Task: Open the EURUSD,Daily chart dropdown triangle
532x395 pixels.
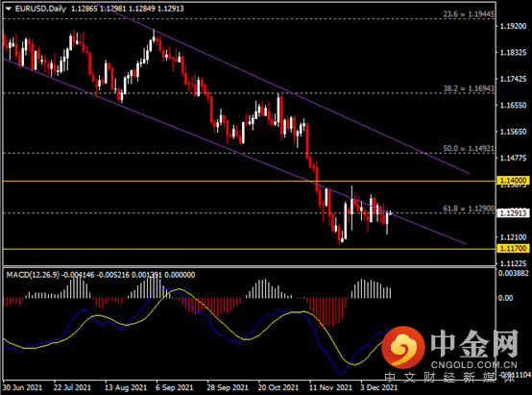Action: click(9, 9)
